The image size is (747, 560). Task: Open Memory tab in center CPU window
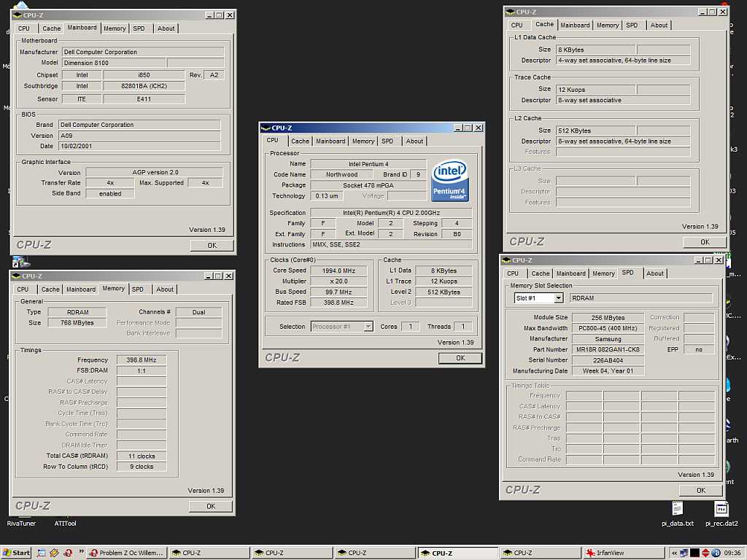[363, 141]
